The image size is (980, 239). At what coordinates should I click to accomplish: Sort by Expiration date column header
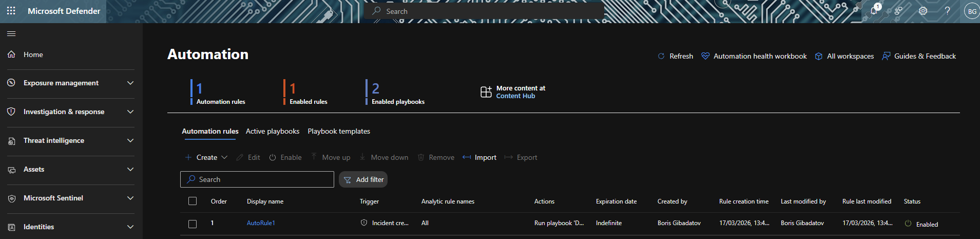(616, 201)
